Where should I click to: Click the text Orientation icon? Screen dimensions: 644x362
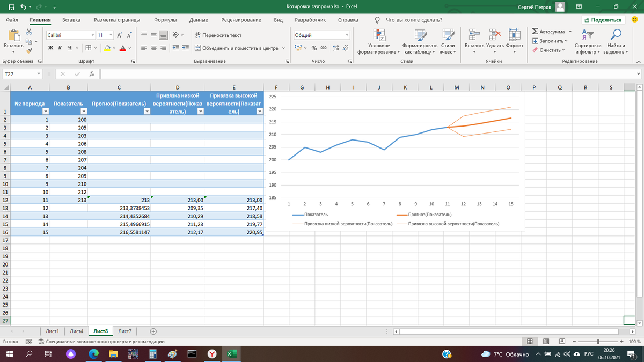(177, 35)
